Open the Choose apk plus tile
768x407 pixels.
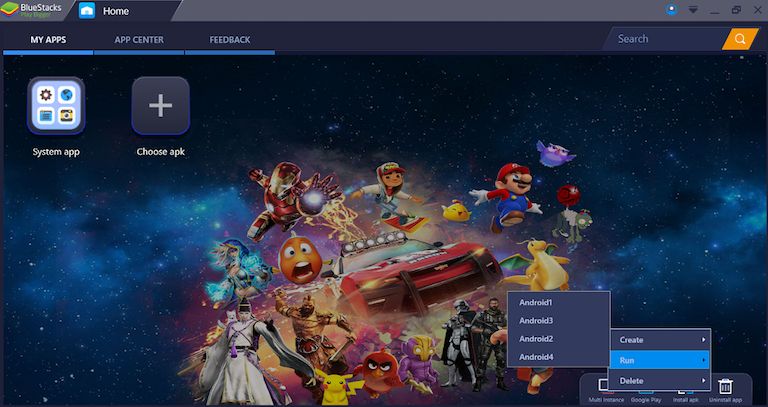(161, 105)
